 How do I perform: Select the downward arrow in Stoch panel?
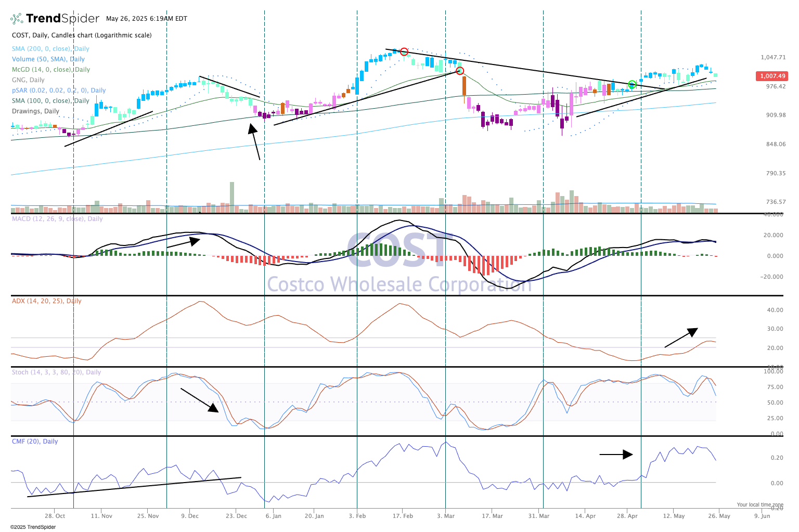click(200, 400)
